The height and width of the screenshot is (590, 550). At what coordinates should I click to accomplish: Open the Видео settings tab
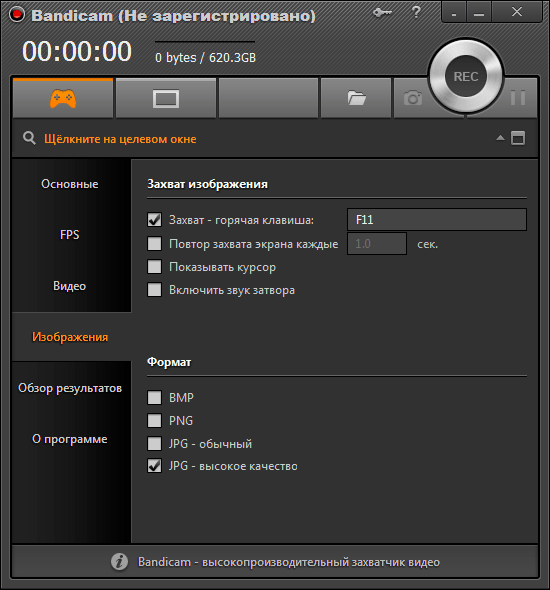(x=70, y=286)
